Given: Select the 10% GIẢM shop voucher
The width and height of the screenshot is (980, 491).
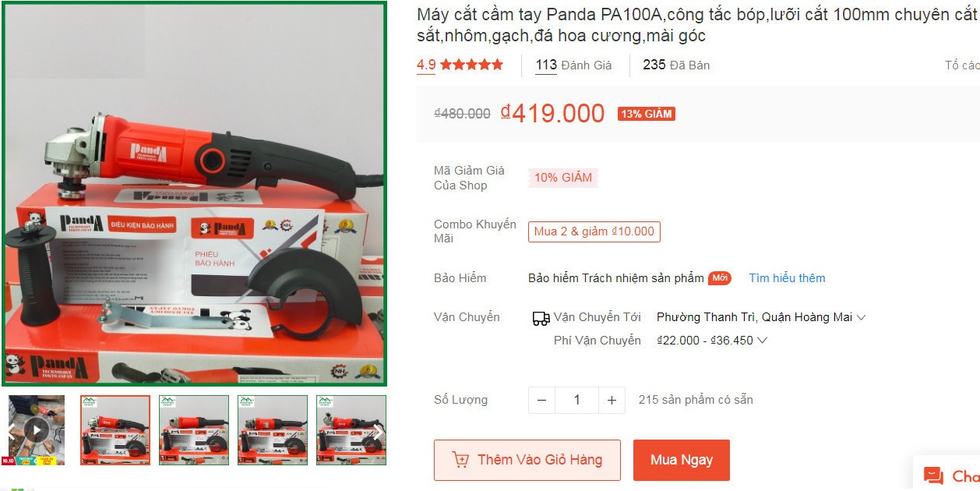Looking at the screenshot, I should pos(563,178).
